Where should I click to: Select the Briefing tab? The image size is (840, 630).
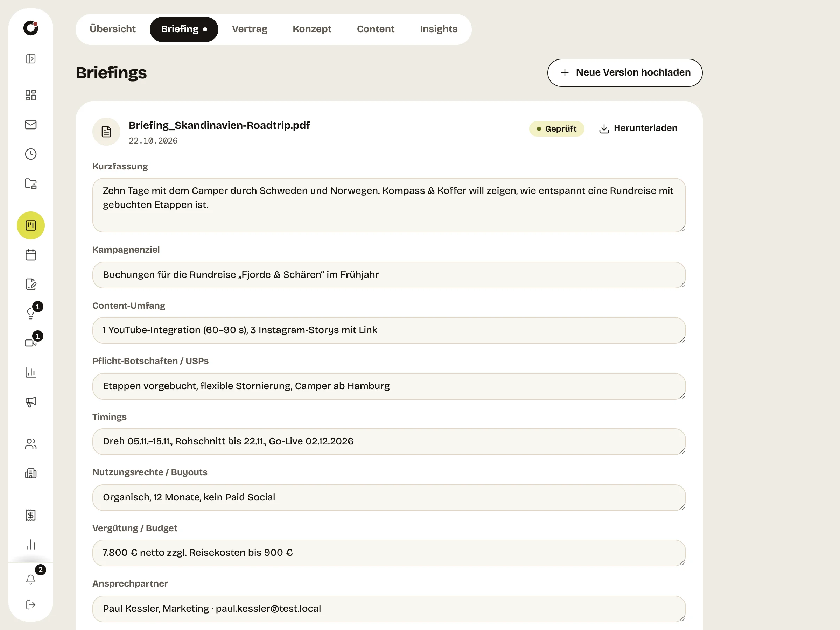click(184, 29)
